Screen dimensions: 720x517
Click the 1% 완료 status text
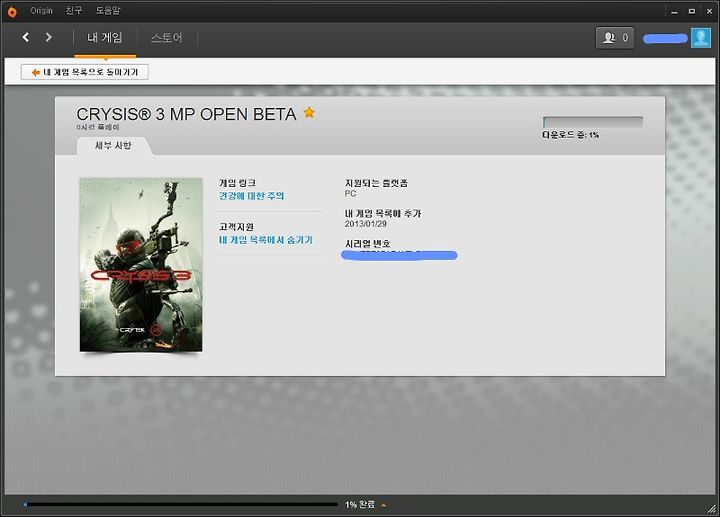click(360, 505)
